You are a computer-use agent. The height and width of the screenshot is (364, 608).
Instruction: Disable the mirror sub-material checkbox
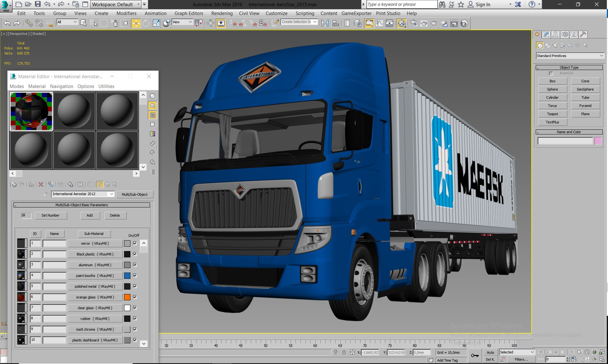[135, 243]
